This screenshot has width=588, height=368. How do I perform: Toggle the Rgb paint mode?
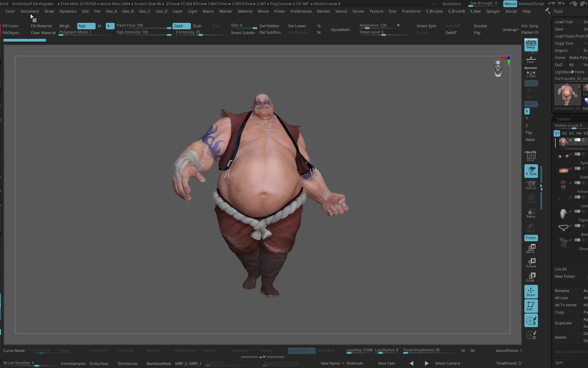86,26
